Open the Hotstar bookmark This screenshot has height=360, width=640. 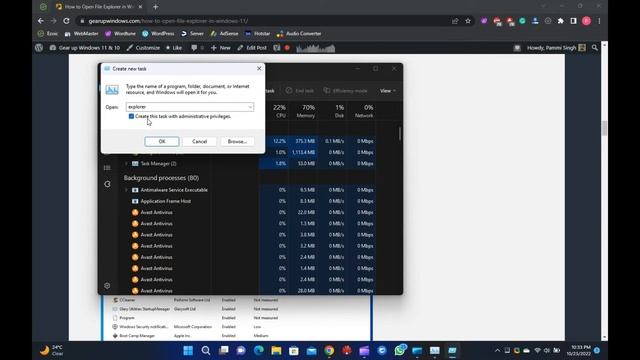point(258,34)
